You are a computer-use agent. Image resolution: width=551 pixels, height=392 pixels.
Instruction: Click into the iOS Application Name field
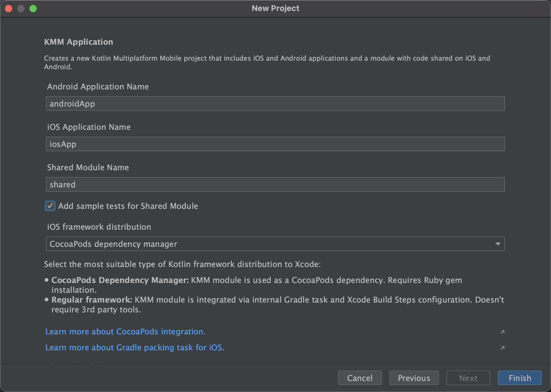275,144
